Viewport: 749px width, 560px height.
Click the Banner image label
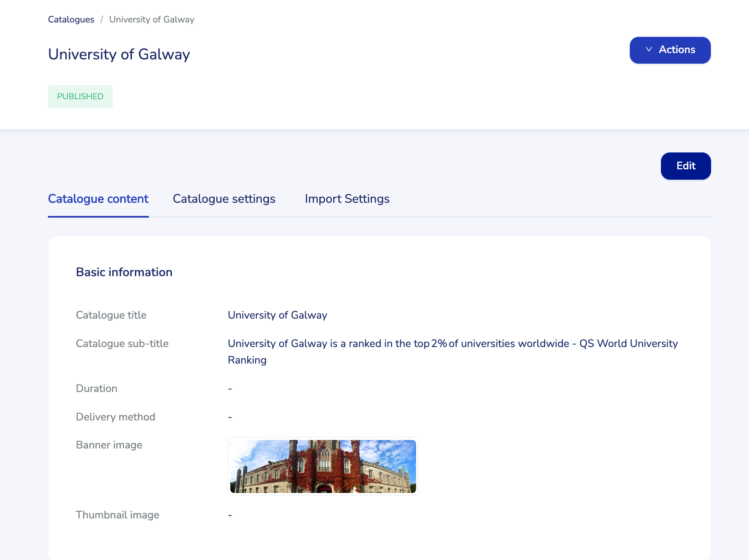[109, 445]
